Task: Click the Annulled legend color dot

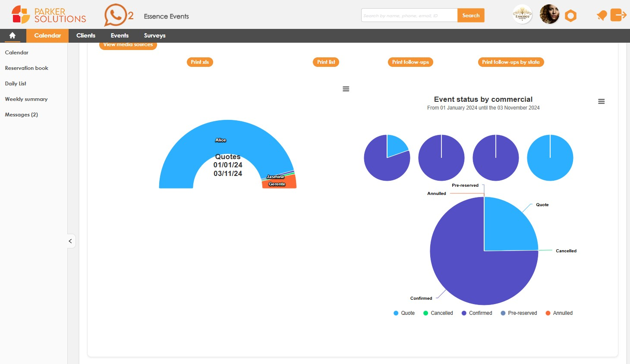Action: pyautogui.click(x=548, y=313)
